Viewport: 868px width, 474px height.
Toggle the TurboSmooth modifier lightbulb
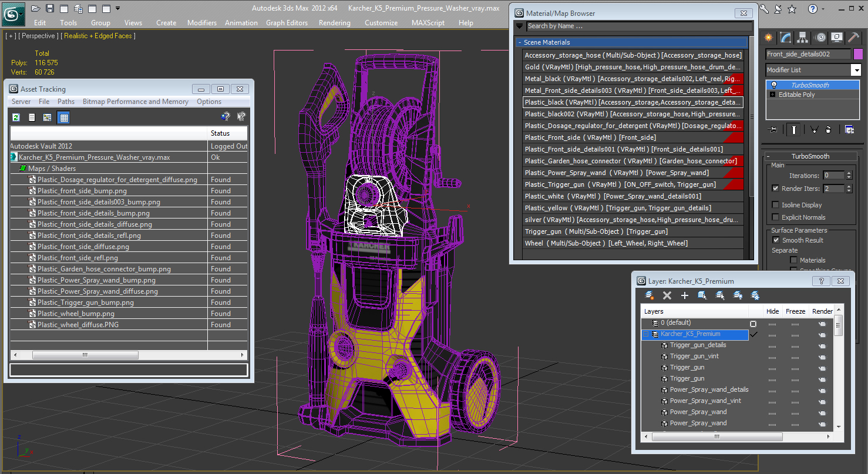click(773, 85)
